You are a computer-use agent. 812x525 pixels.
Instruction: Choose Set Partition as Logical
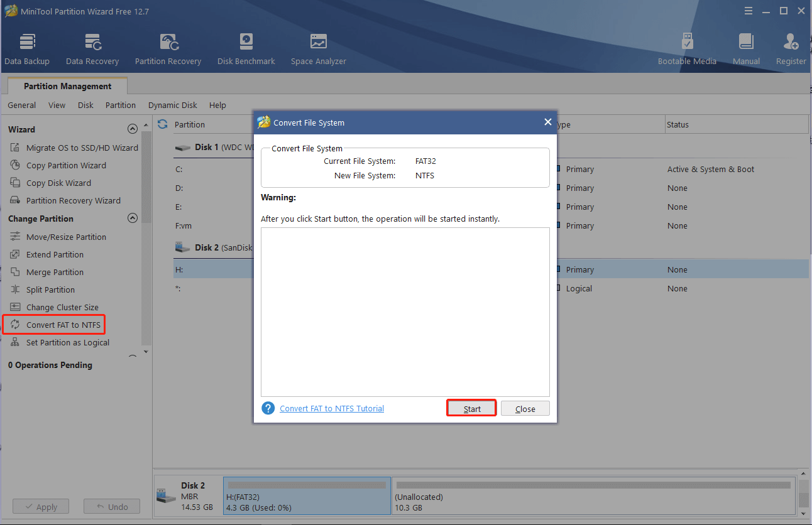coord(60,342)
